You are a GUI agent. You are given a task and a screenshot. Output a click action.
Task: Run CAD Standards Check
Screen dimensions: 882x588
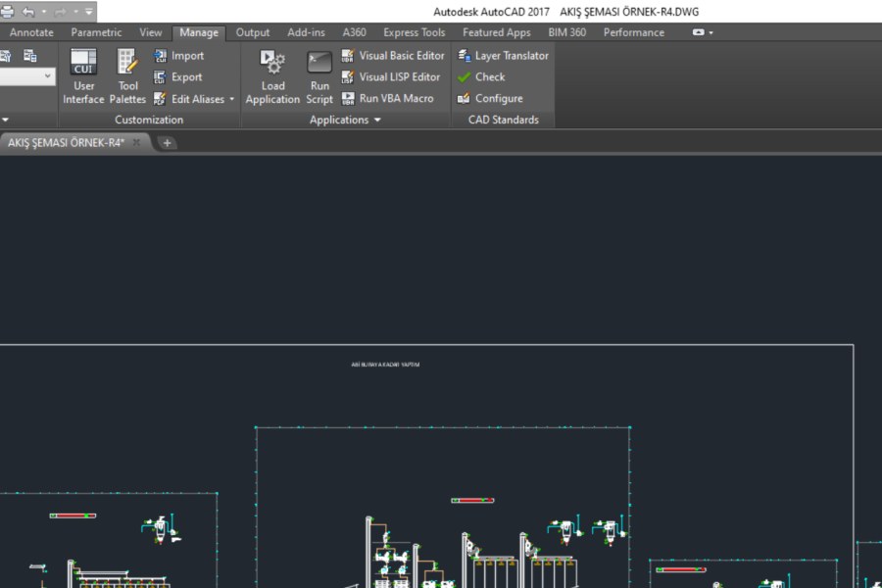[x=481, y=77]
